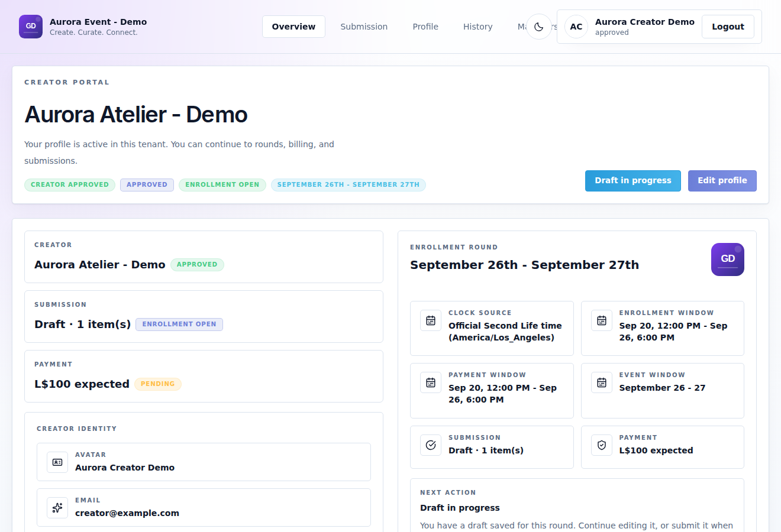Viewport: 781px width, 532px height.
Task: Click the calendar icon beside Event Window
Action: (602, 382)
